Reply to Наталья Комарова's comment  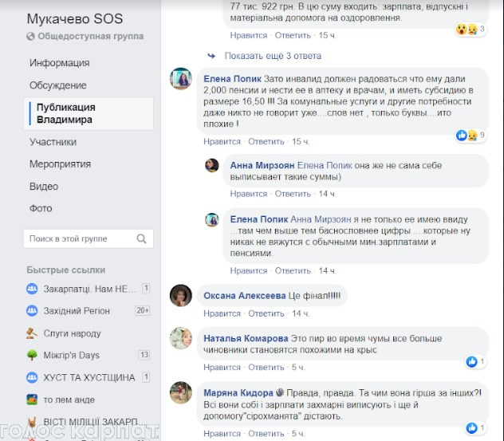[266, 368]
